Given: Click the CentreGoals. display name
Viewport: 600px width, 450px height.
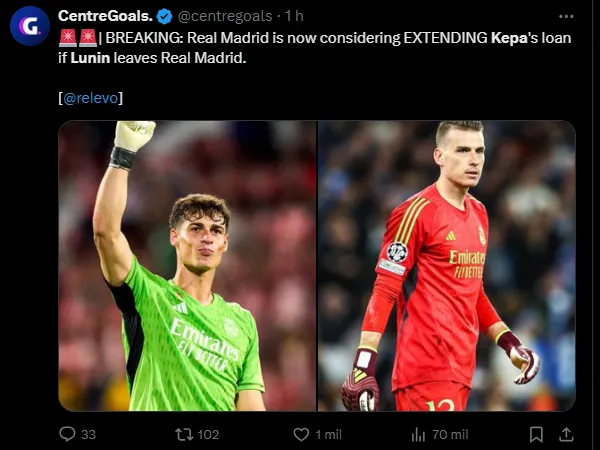Looking at the screenshot, I should point(105,16).
